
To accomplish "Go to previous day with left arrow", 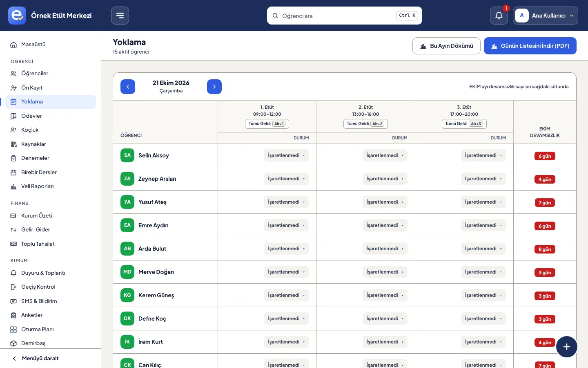I will (x=128, y=87).
